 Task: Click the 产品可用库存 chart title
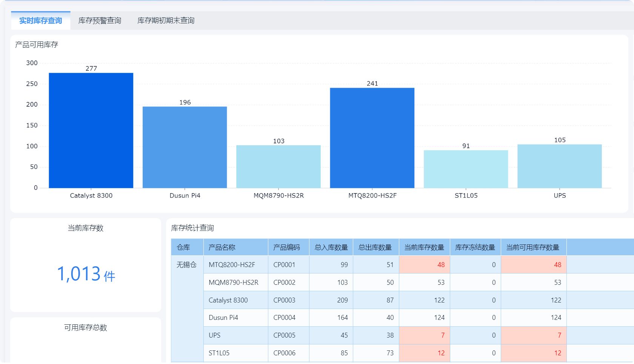37,45
